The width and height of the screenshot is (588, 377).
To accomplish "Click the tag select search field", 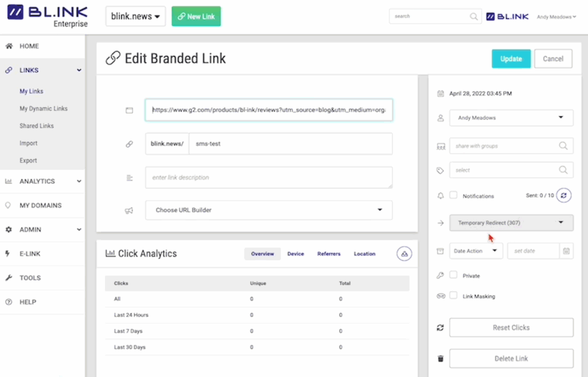I will pyautogui.click(x=511, y=170).
